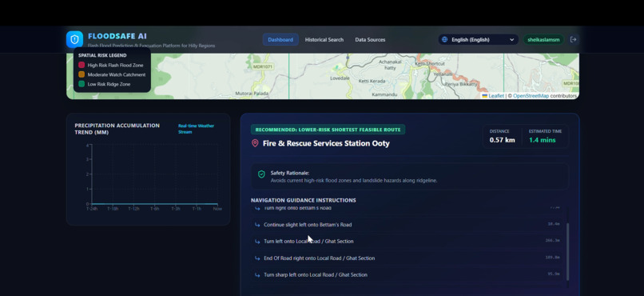Click arrow icon for Continue slight left instruction
The height and width of the screenshot is (296, 644).
click(x=257, y=225)
